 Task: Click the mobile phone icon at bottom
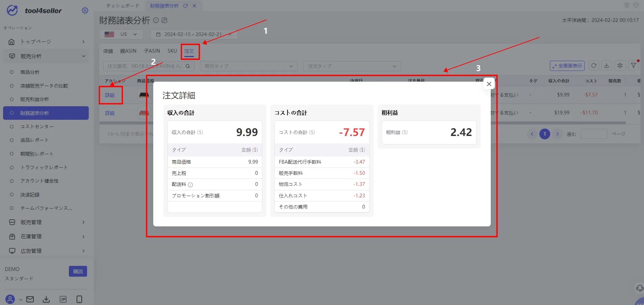point(79,299)
